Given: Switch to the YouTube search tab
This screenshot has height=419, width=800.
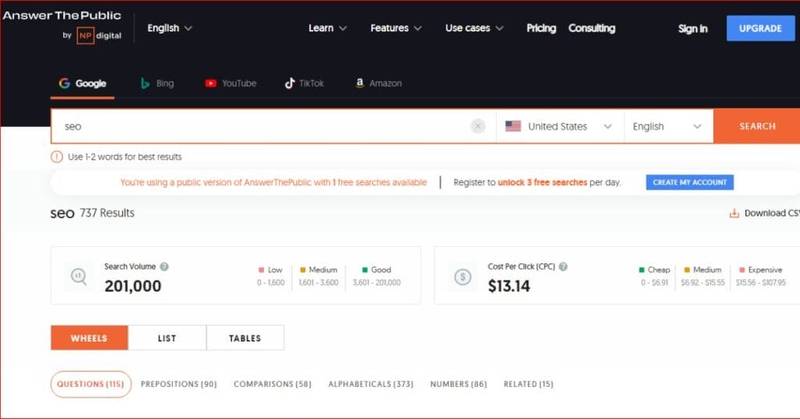Looking at the screenshot, I should coord(231,83).
